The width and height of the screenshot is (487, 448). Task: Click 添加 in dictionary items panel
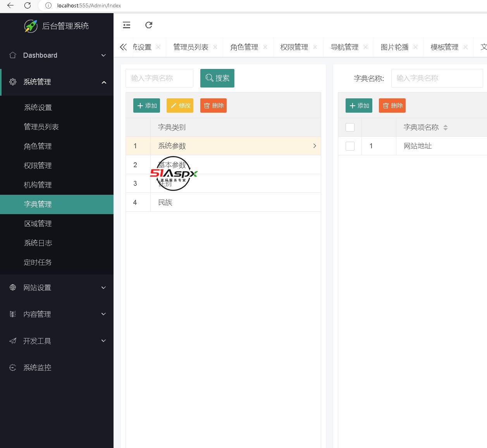tap(359, 105)
